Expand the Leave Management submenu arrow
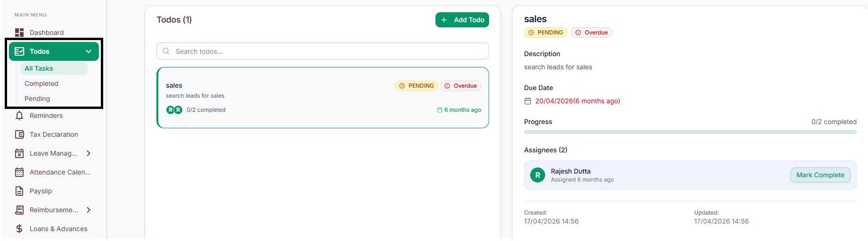The height and width of the screenshot is (241, 868). click(89, 153)
